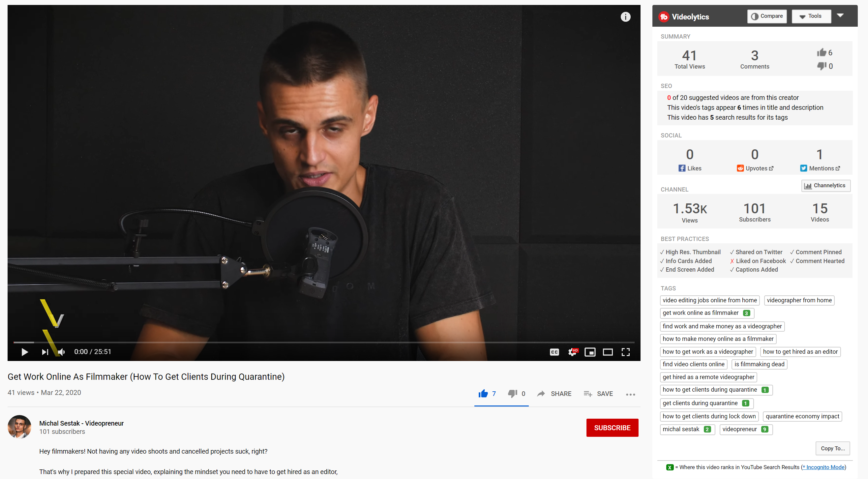The height and width of the screenshot is (479, 868).
Task: Open Channelytics for this channel
Action: [x=825, y=186]
